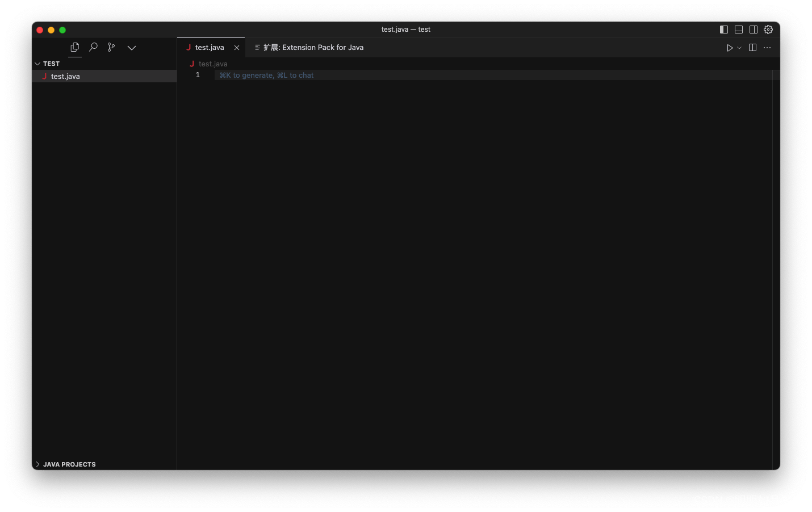812x512 pixels.
Task: Click the test.java breadcrumb path
Action: coord(213,64)
